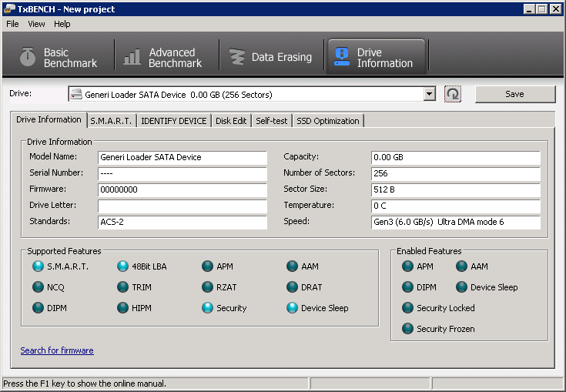
Task: Click the AAM indicator in Enabled Features
Action: 462,266
